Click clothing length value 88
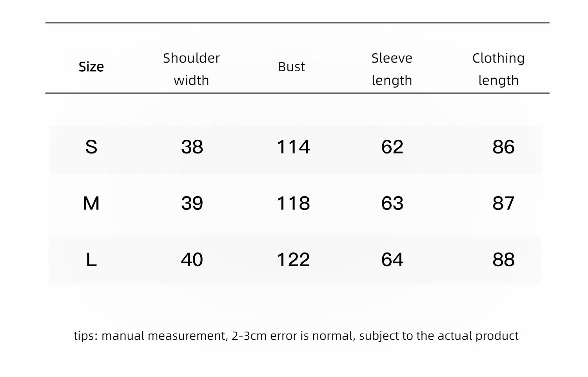 (503, 260)
